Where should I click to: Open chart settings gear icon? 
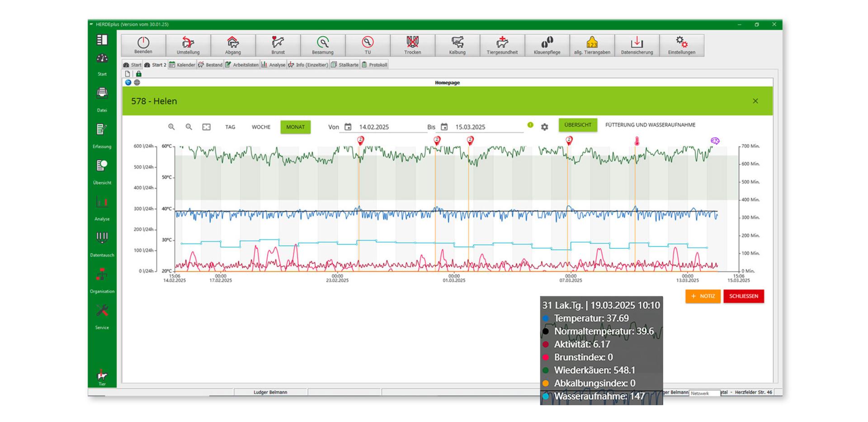545,127
